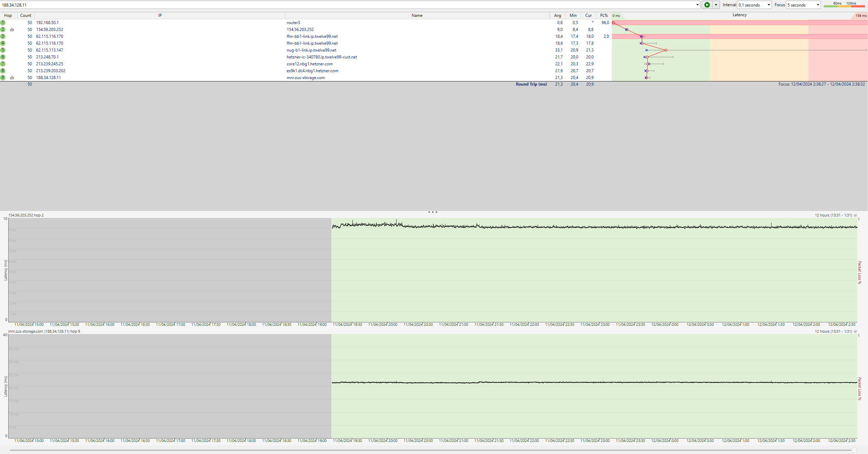This screenshot has width=868, height=454.
Task: Click the hop 7 green number icon
Action: 3,64
